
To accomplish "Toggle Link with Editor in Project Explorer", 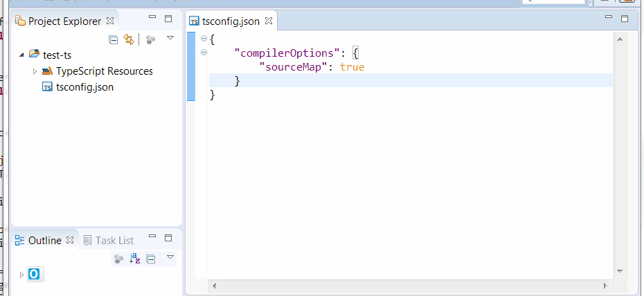I will point(128,39).
